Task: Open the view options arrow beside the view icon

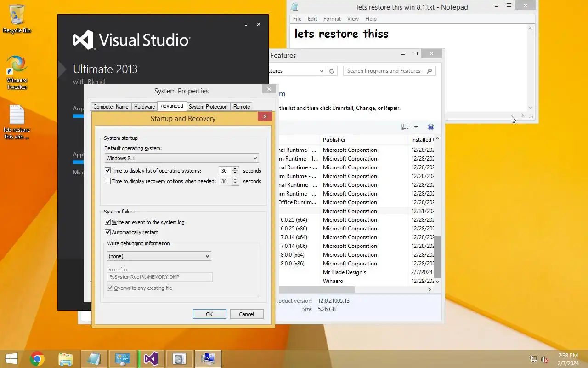Action: coord(416,127)
